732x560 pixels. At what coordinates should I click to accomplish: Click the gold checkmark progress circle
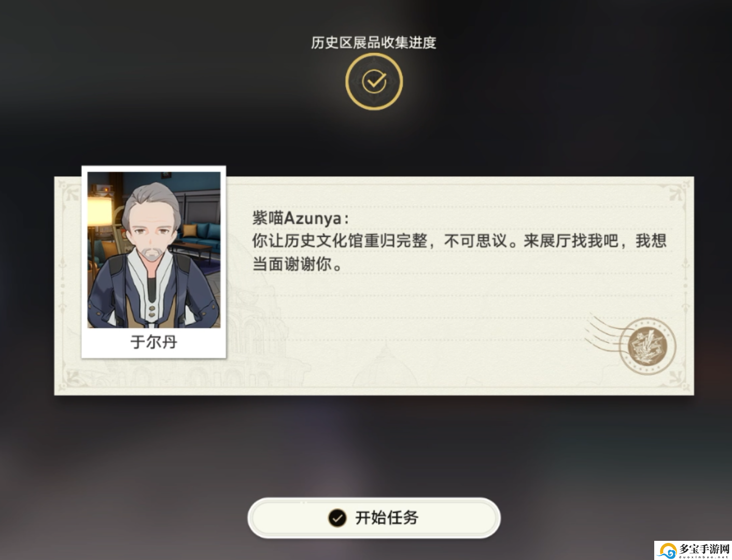[374, 81]
